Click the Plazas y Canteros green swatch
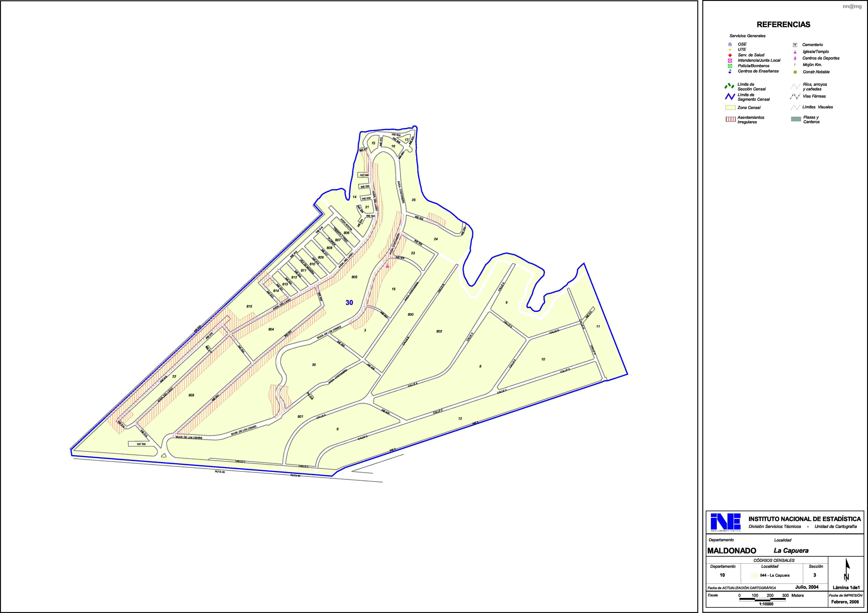868x613 pixels. (796, 119)
